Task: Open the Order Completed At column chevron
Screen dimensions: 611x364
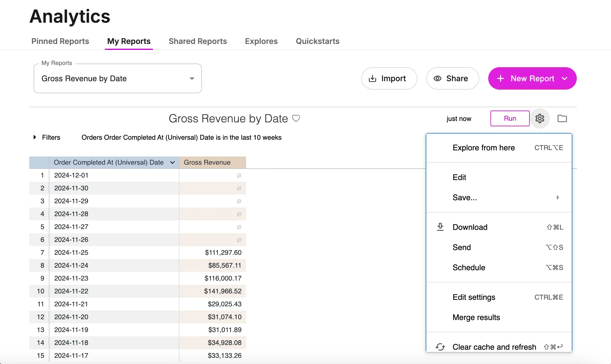Action: [x=172, y=162]
